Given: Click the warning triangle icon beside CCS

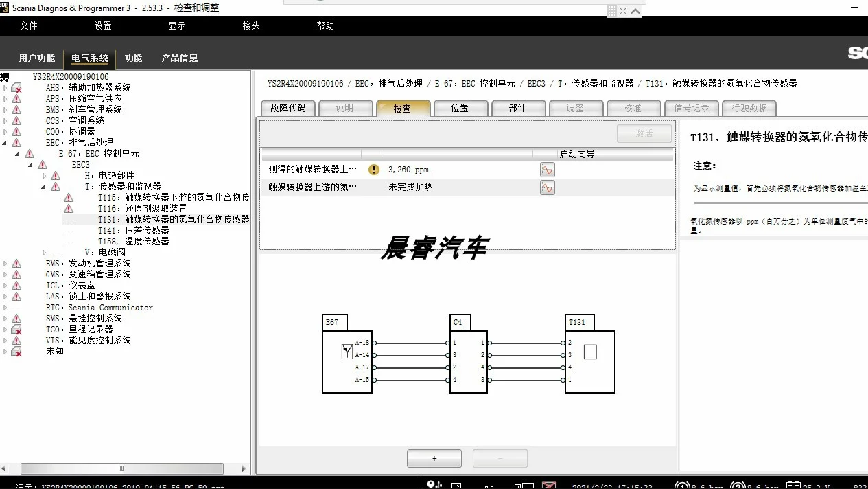Looking at the screenshot, I should (16, 121).
